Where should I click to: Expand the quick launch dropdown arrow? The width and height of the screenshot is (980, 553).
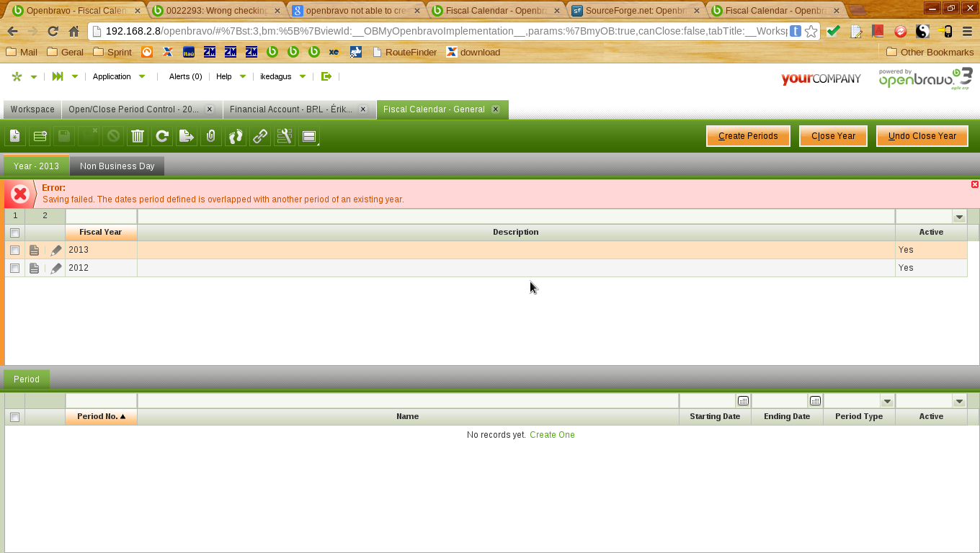[74, 76]
